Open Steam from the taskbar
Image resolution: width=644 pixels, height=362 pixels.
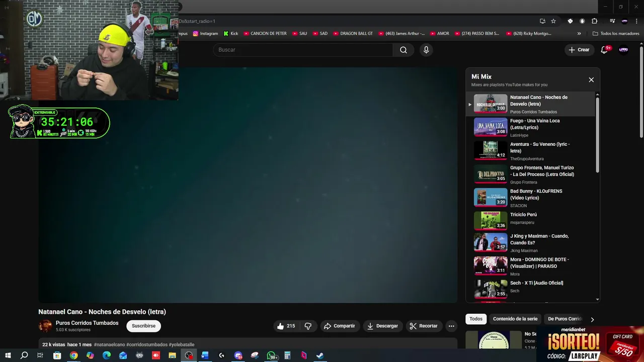pos(320,355)
